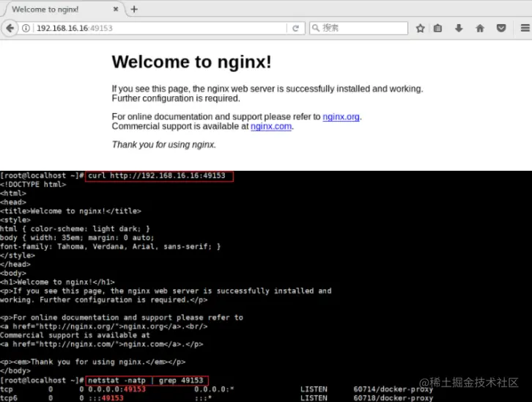Open the hamburger menu
Screen dimensions: 532x402
(525, 28)
